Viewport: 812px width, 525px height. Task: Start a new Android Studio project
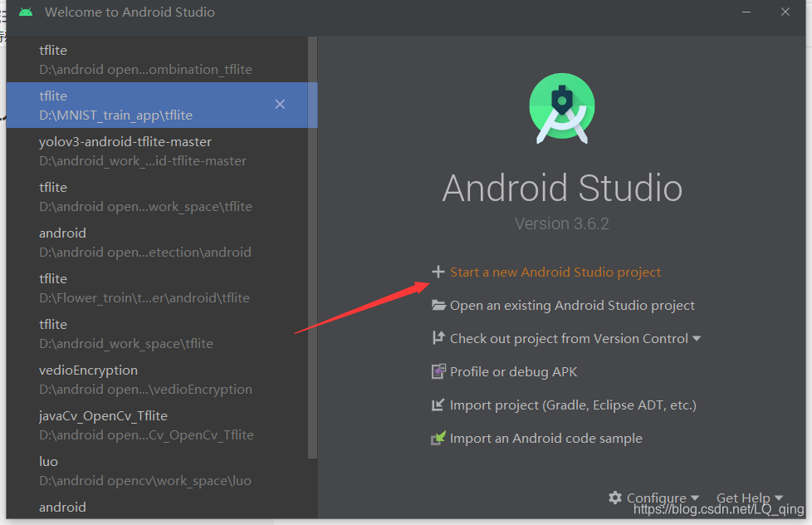click(555, 272)
